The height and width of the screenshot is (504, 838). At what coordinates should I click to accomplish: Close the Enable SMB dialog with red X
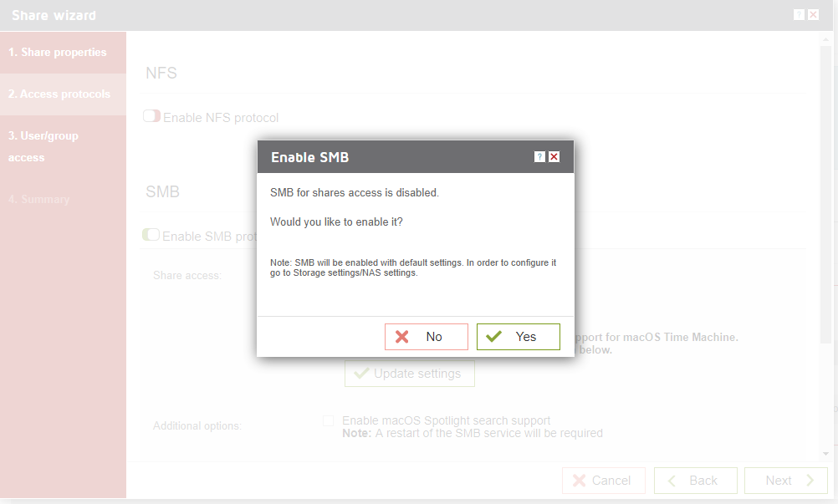(554, 156)
